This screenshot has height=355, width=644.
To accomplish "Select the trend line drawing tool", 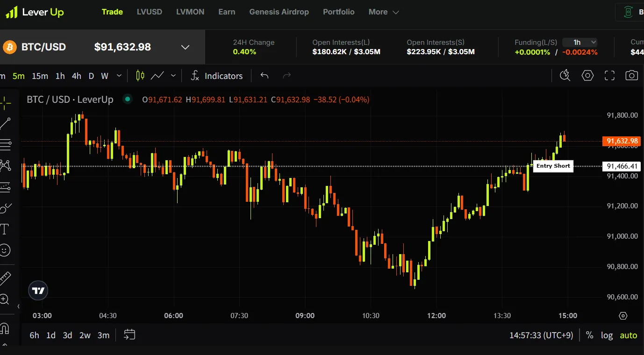I will (6, 124).
